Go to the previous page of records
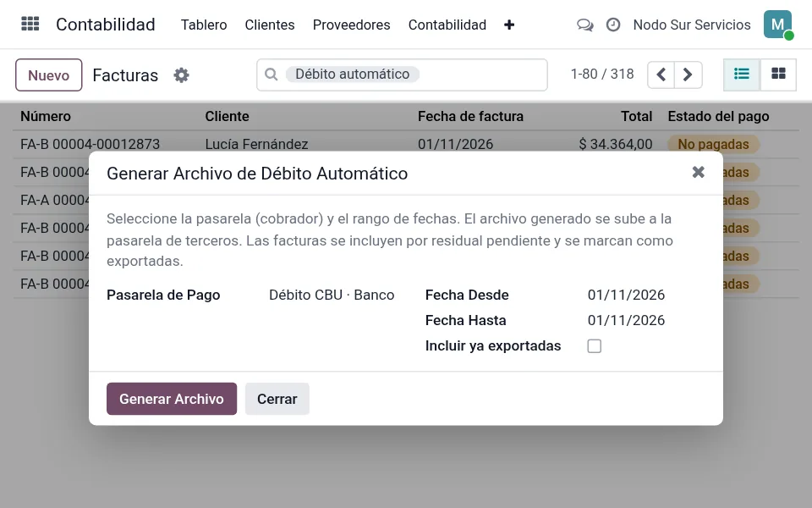The width and height of the screenshot is (812, 508). tap(661, 75)
